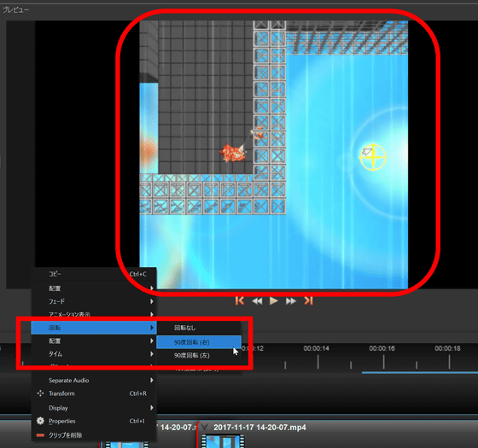The height and width of the screenshot is (448, 478).
Task: Open Properties with the gear icon
Action: pos(94,421)
